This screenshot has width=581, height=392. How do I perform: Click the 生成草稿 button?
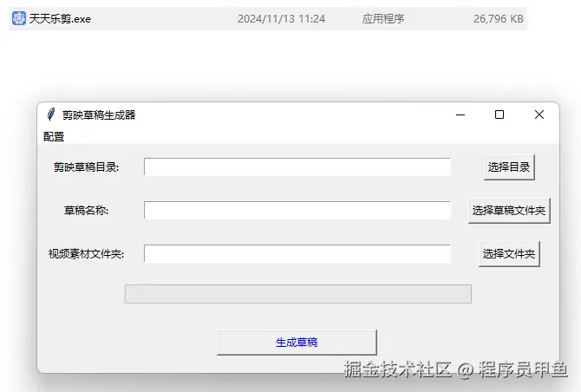coord(297,343)
